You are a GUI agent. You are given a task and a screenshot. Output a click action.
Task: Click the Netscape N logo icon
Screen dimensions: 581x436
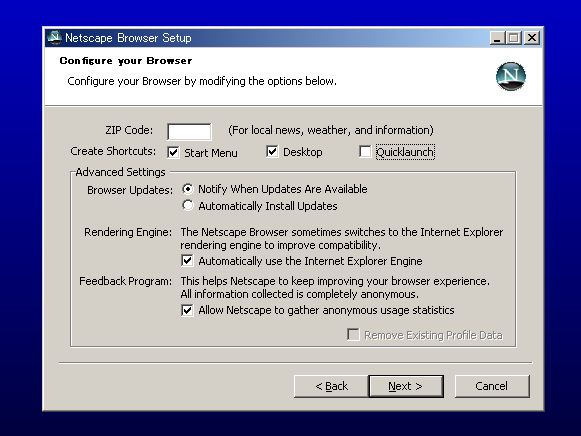(511, 76)
